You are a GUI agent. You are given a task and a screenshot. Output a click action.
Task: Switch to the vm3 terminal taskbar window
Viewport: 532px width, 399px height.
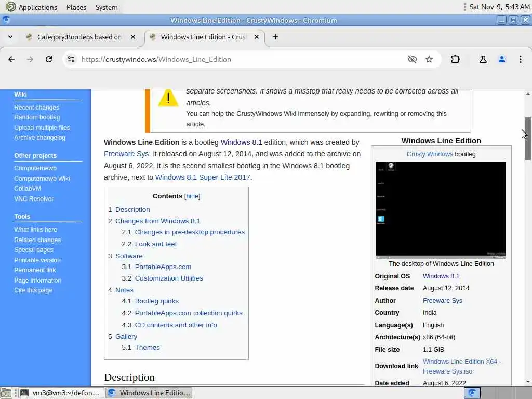coord(61,393)
